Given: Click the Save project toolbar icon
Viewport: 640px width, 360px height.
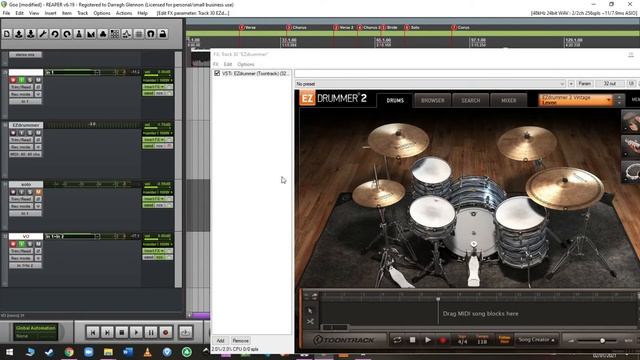Looking at the screenshot, I should [x=31, y=34].
